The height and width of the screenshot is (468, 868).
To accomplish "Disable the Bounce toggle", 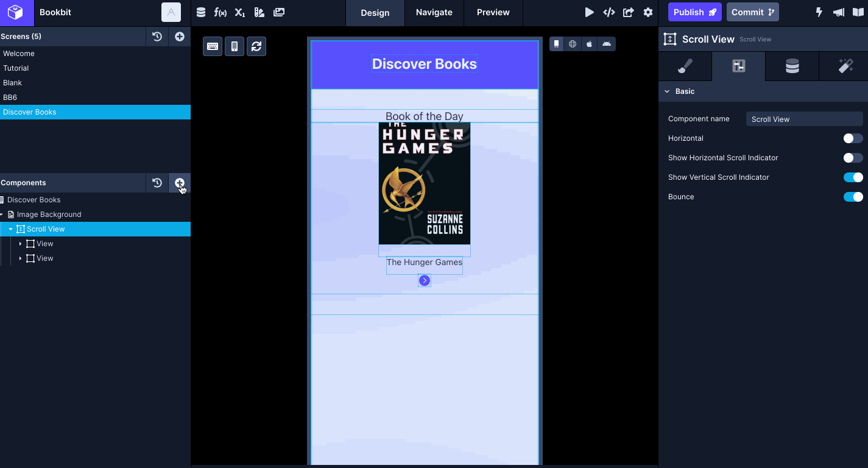I will click(853, 197).
